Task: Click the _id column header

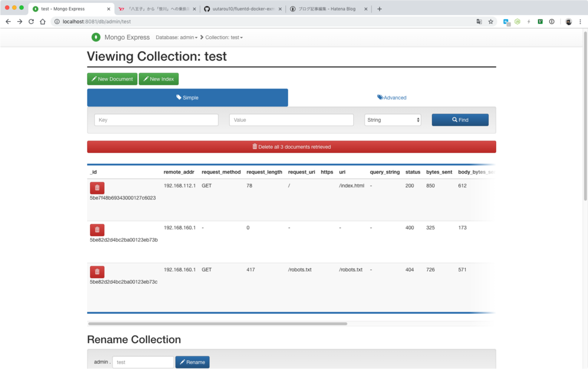Action: click(94, 172)
